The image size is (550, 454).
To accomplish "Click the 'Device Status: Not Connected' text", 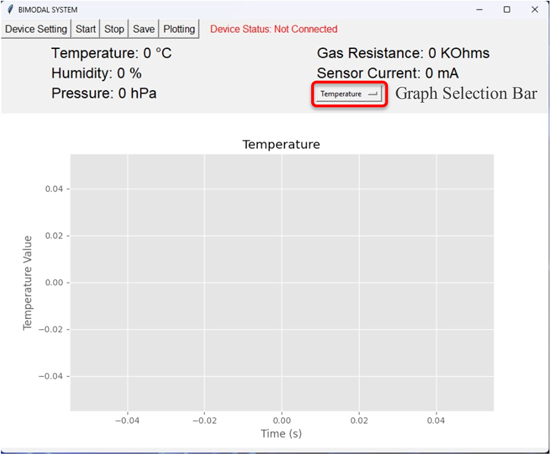I will coord(274,29).
